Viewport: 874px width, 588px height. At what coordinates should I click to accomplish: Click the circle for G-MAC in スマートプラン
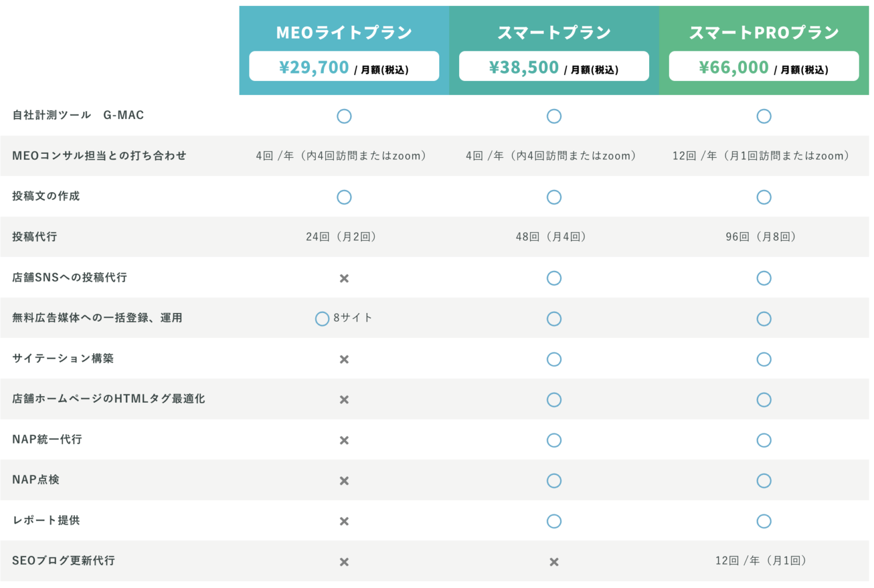554,116
